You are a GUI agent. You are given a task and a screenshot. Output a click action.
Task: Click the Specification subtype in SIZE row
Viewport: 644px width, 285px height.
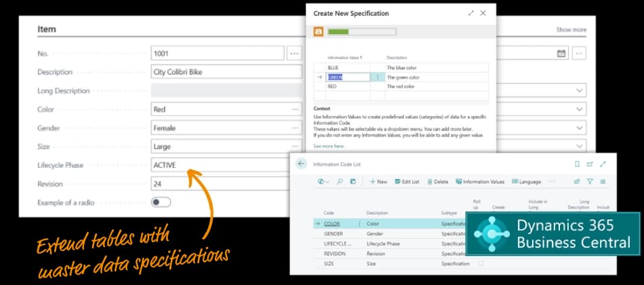tap(455, 263)
